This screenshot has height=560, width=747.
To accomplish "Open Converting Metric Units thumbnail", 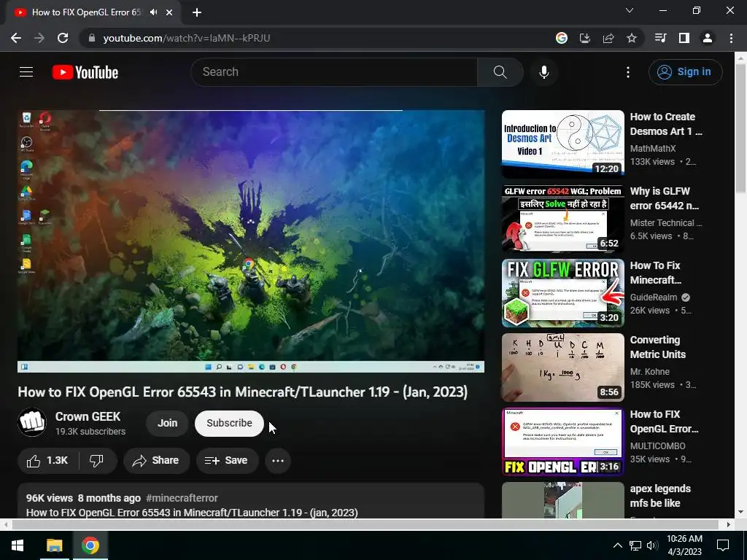I will tap(562, 367).
